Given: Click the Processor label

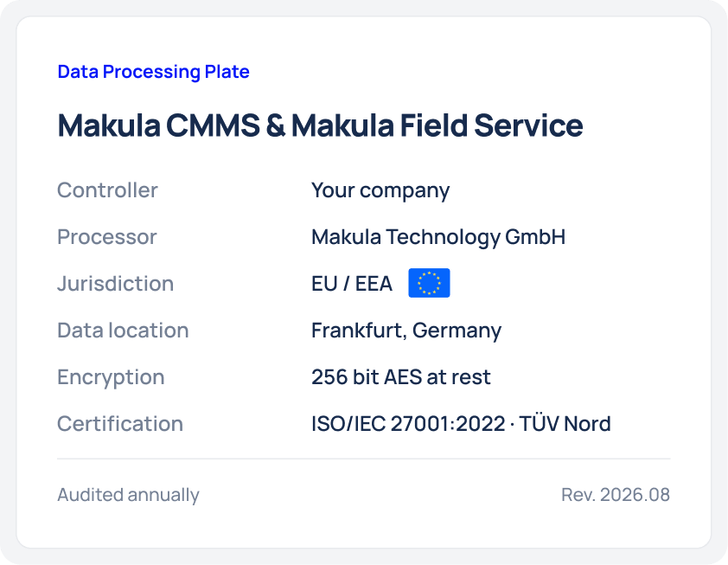Looking at the screenshot, I should point(107,237).
